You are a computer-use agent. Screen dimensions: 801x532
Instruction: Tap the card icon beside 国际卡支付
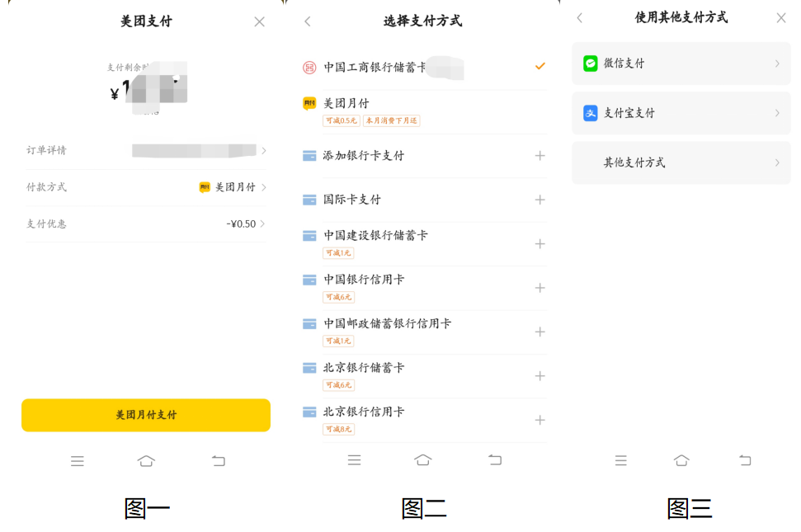pyautogui.click(x=309, y=200)
